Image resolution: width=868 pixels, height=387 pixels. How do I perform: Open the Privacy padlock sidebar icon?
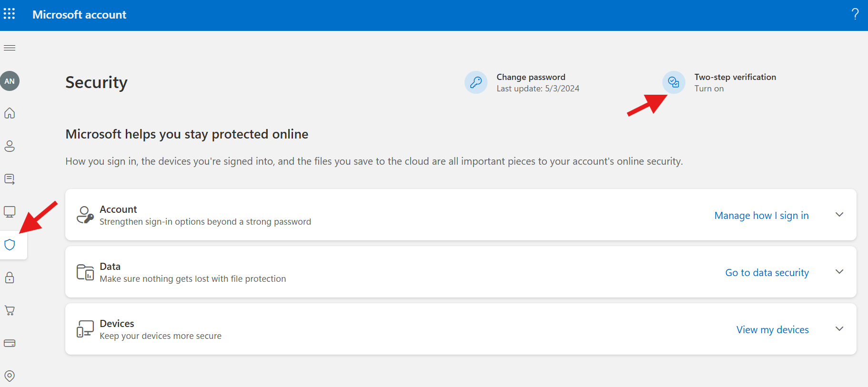tap(10, 278)
